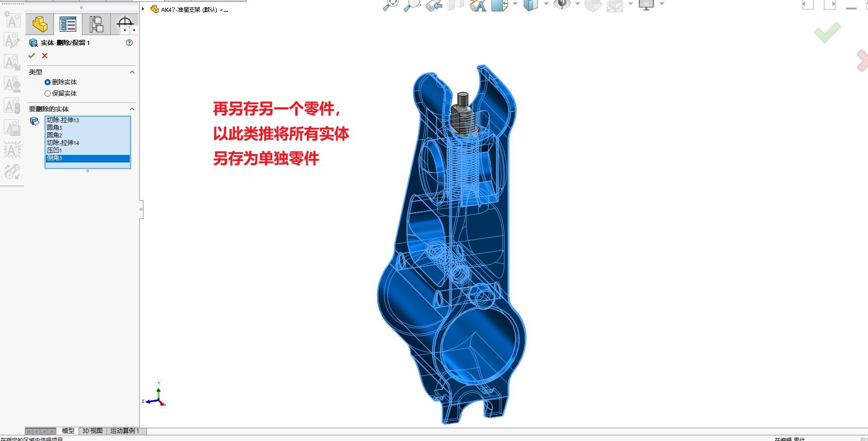Click the Section View icon

tap(456, 5)
